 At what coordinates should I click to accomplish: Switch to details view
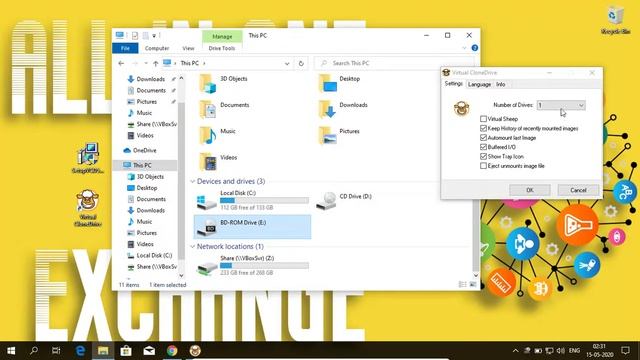tap(462, 284)
